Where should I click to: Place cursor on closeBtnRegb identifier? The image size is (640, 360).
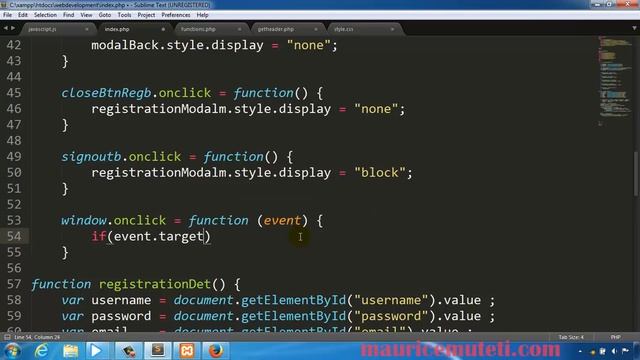[106, 93]
